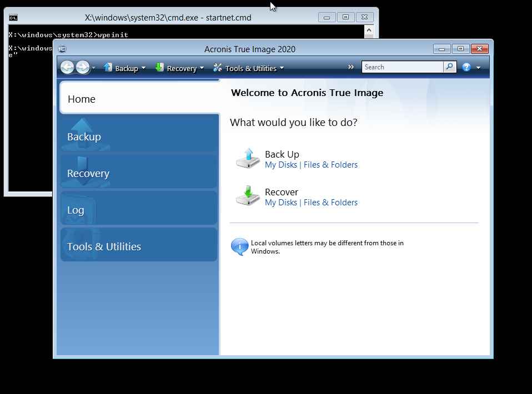The image size is (532, 394).
Task: Click the blue Help question mark icon
Action: 466,67
